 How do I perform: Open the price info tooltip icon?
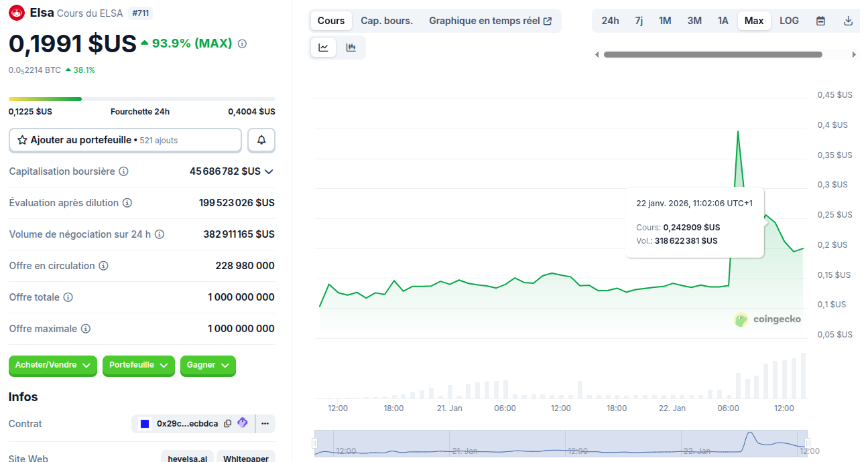[x=243, y=44]
